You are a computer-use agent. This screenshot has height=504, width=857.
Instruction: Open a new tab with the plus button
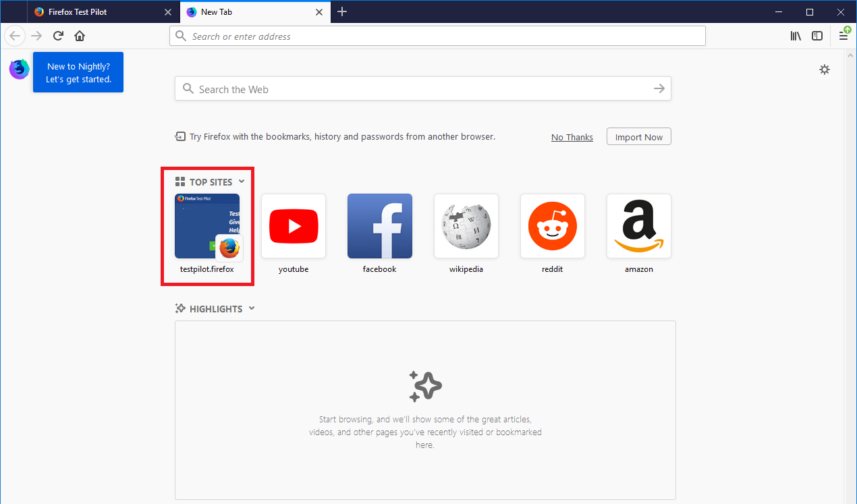(341, 11)
